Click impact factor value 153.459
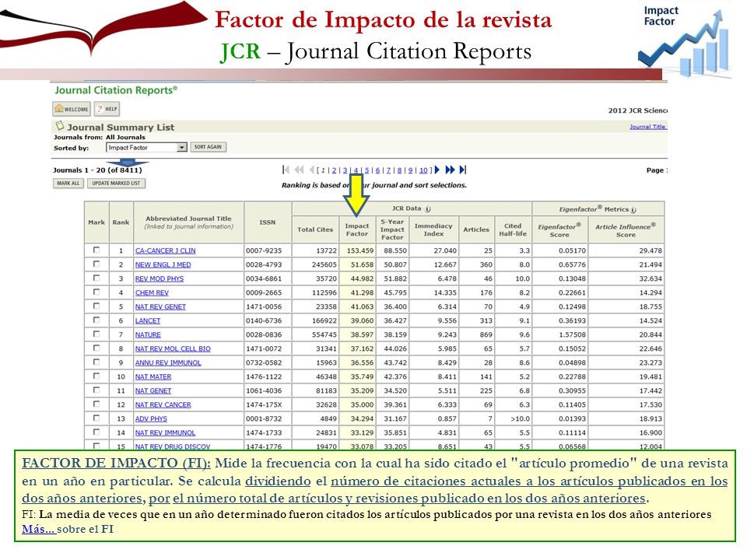Screen dimensions: 747x560 pyautogui.click(x=360, y=250)
